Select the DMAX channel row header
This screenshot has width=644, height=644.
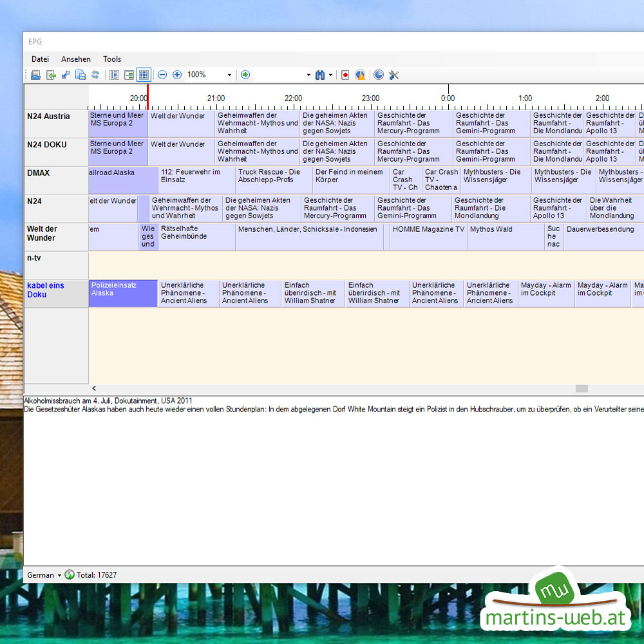56,180
